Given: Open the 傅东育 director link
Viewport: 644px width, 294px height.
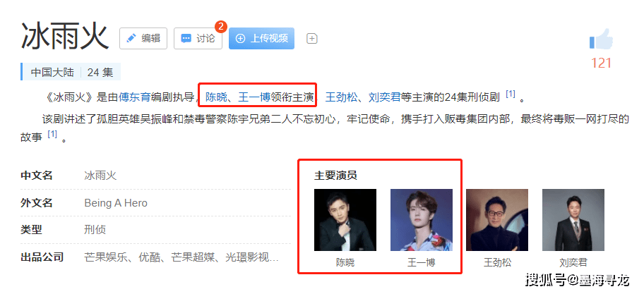Looking at the screenshot, I should coord(135,97).
